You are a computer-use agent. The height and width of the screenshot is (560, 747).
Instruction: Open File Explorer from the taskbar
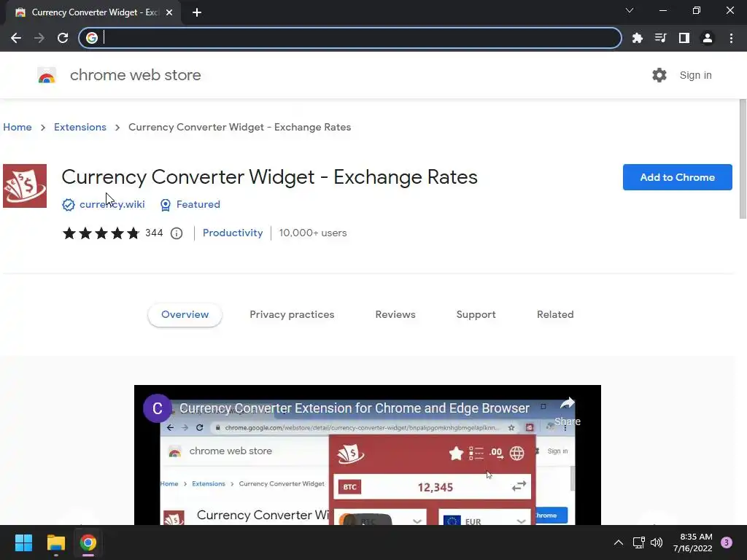point(55,542)
